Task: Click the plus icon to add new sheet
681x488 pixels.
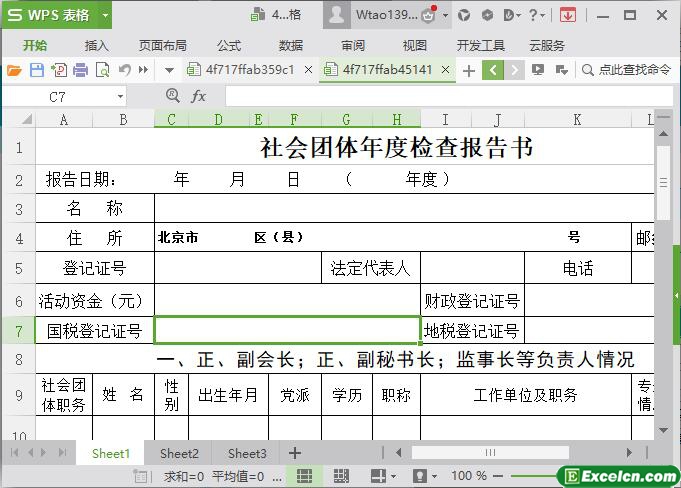Action: pos(295,453)
